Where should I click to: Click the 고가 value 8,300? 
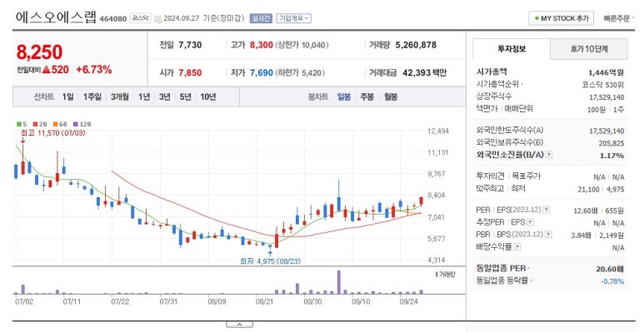[x=262, y=45]
